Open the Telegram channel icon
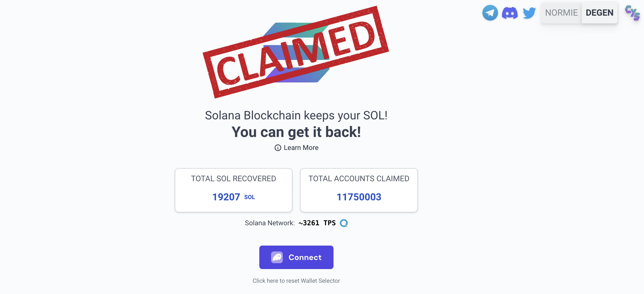This screenshot has height=294, width=644. click(x=490, y=13)
